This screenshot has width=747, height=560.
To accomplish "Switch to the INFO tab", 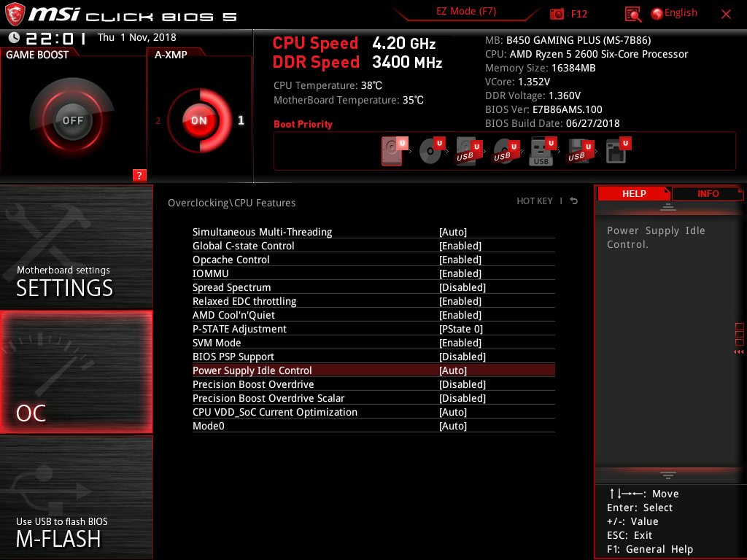I will click(x=708, y=193).
